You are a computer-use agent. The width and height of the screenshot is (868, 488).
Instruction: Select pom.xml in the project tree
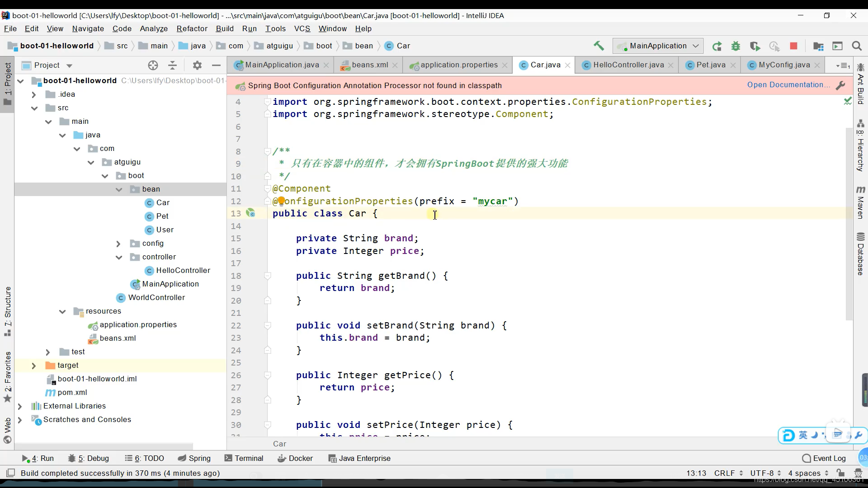(72, 393)
